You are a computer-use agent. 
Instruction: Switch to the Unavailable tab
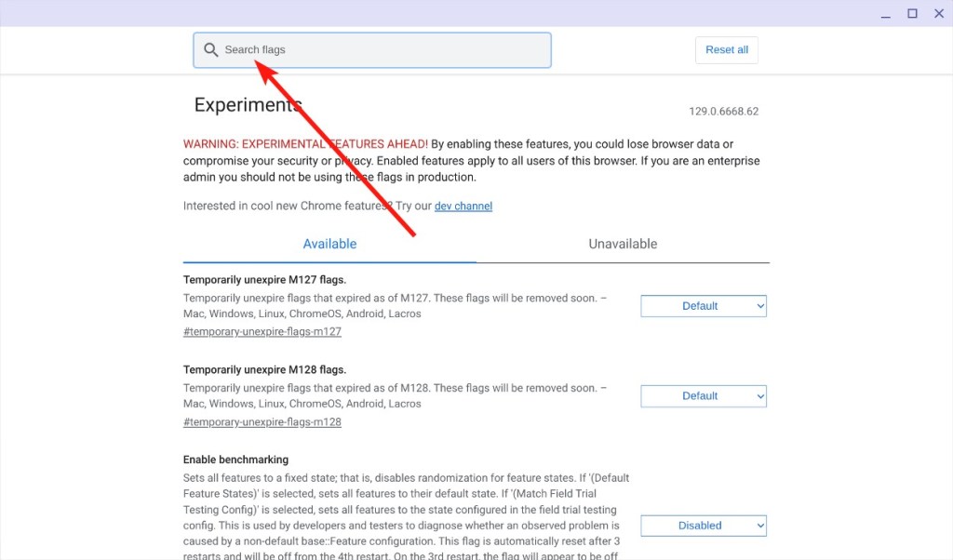623,244
